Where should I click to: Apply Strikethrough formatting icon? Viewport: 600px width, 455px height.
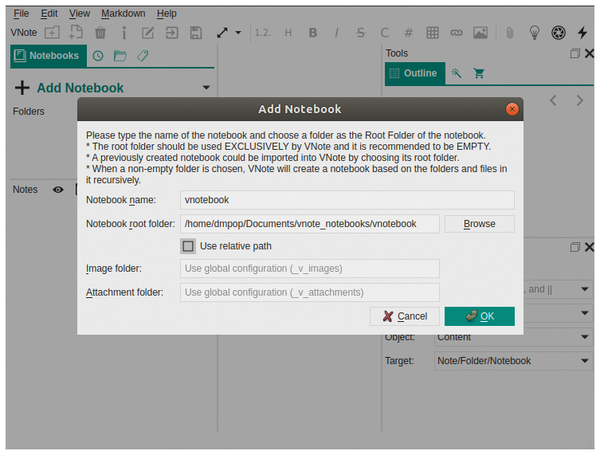point(360,33)
